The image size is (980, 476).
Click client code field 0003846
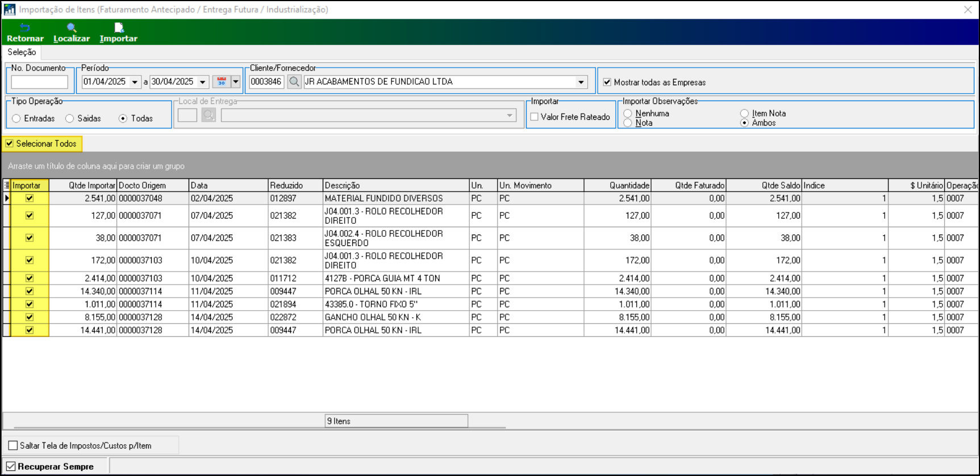point(266,82)
